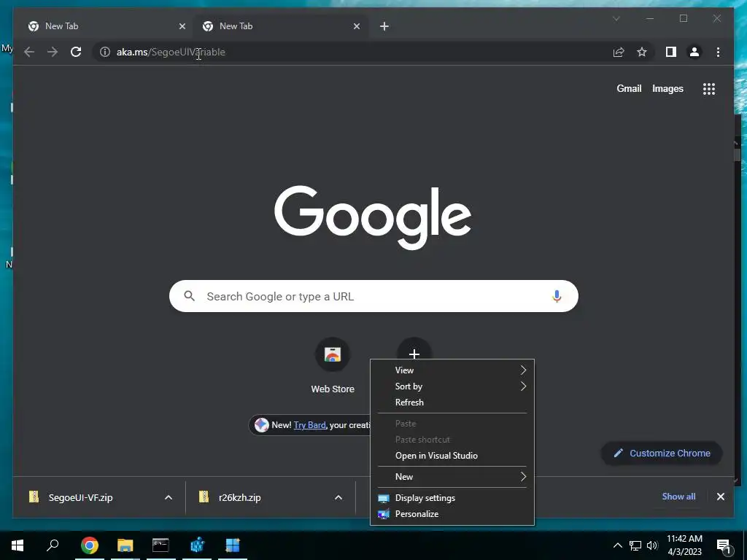Go back with the browser back arrow
This screenshot has height=560, width=747.
29,52
